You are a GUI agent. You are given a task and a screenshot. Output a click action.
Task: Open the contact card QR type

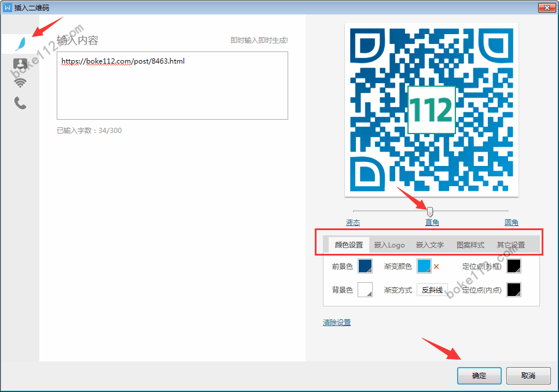(x=20, y=64)
